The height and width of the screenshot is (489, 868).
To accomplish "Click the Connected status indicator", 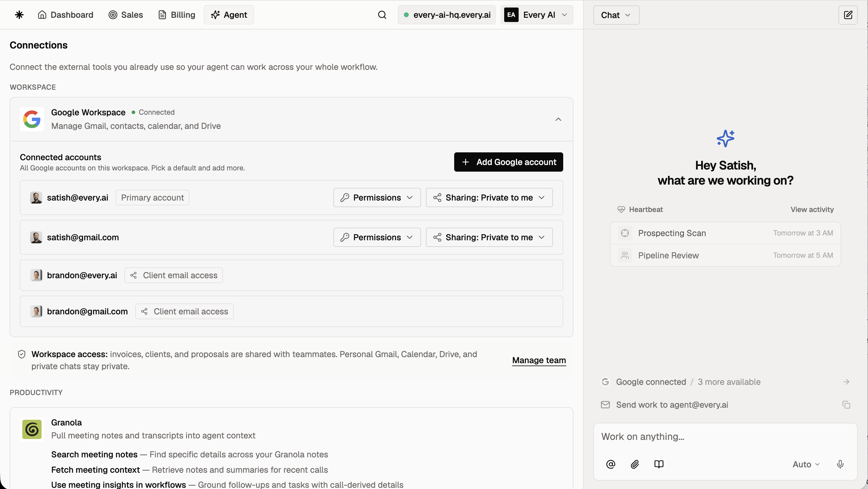I will click(x=153, y=112).
